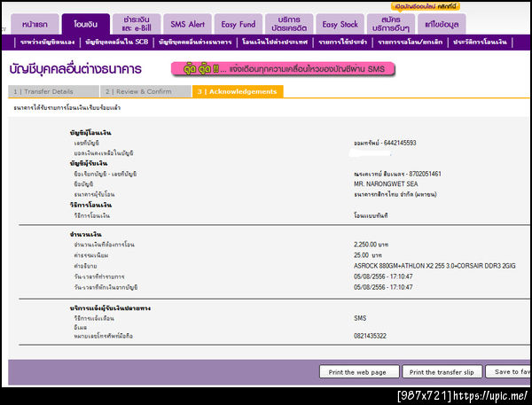Open the Easy Fund tab
Image resolution: width=532 pixels, height=405 pixels.
coord(239,24)
